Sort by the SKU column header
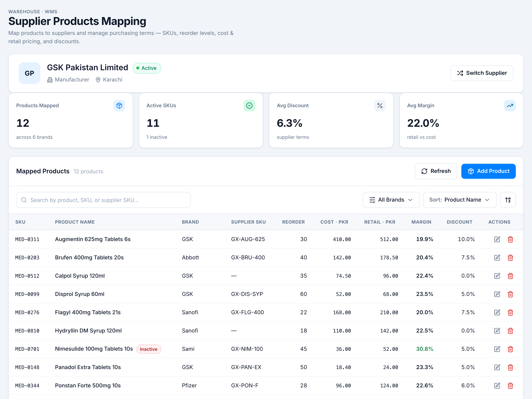532x399 pixels. click(x=21, y=222)
